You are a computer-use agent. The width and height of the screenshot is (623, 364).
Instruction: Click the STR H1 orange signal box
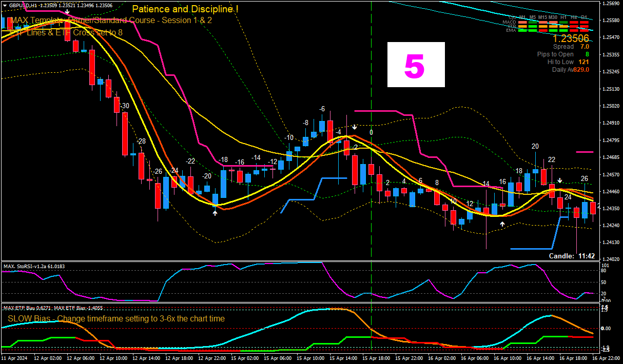click(563, 26)
